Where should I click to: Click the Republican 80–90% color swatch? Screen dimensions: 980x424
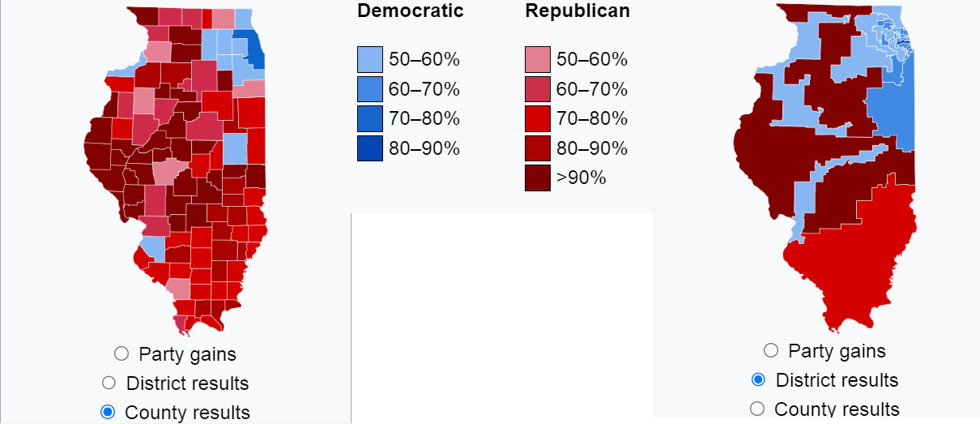tap(538, 148)
